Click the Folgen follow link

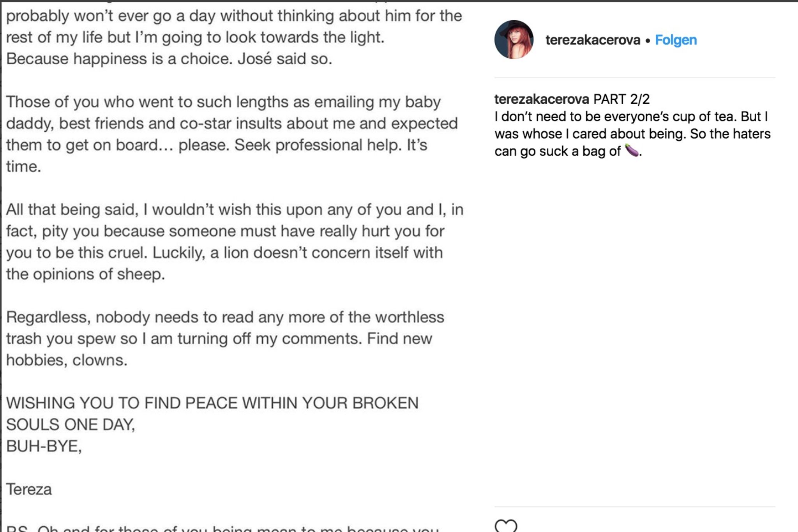click(676, 40)
